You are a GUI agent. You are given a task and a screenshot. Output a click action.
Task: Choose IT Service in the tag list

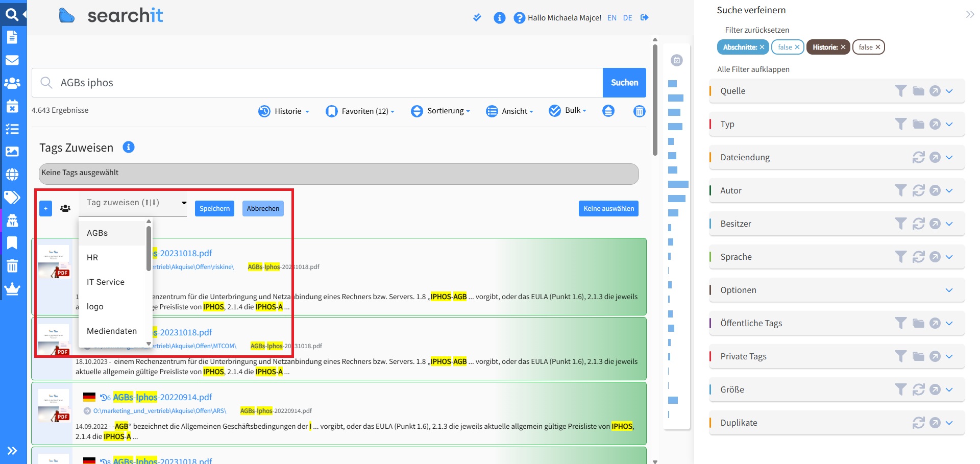tap(106, 282)
